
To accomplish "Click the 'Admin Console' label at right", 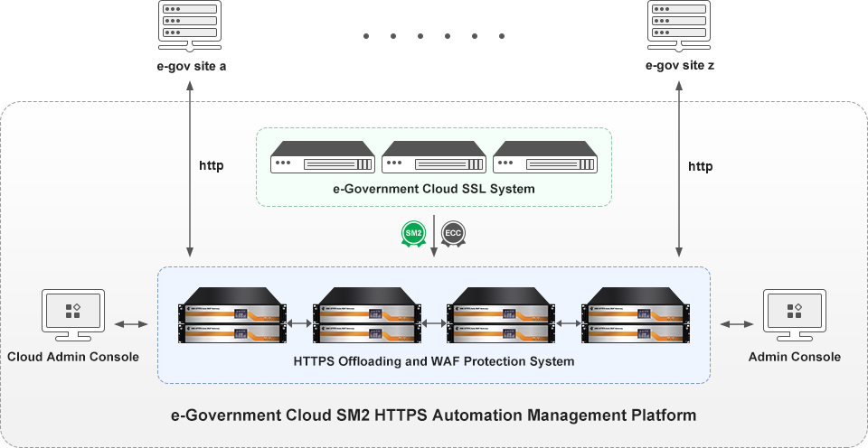I will (795, 357).
